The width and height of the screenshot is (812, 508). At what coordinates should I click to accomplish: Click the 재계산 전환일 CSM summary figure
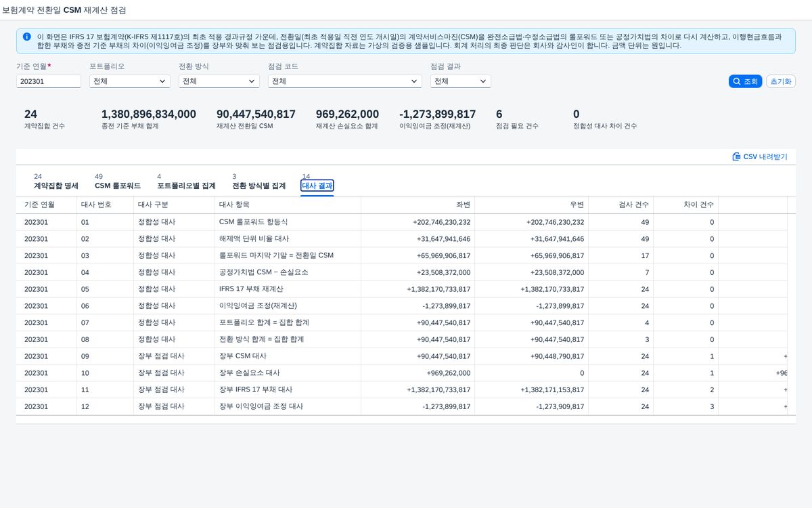[x=256, y=114]
